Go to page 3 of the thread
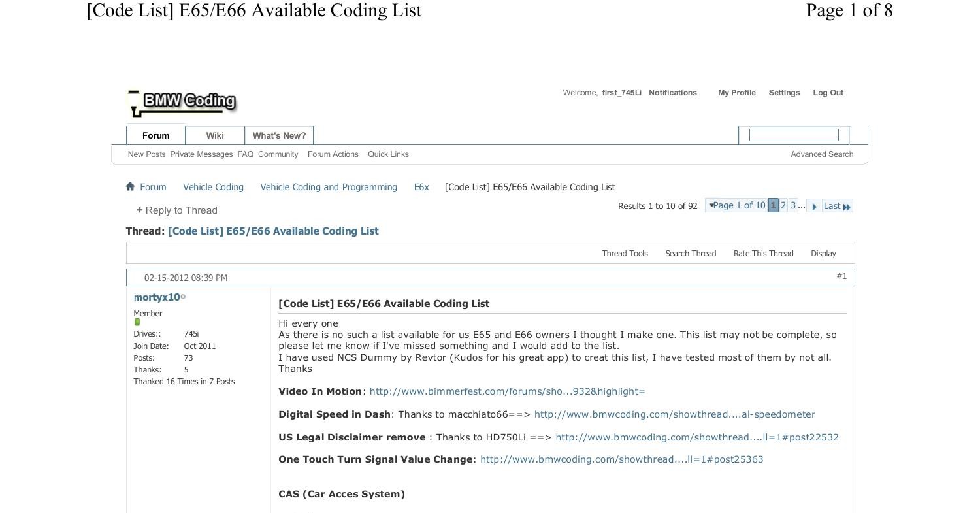The width and height of the screenshot is (980, 513). (x=793, y=205)
